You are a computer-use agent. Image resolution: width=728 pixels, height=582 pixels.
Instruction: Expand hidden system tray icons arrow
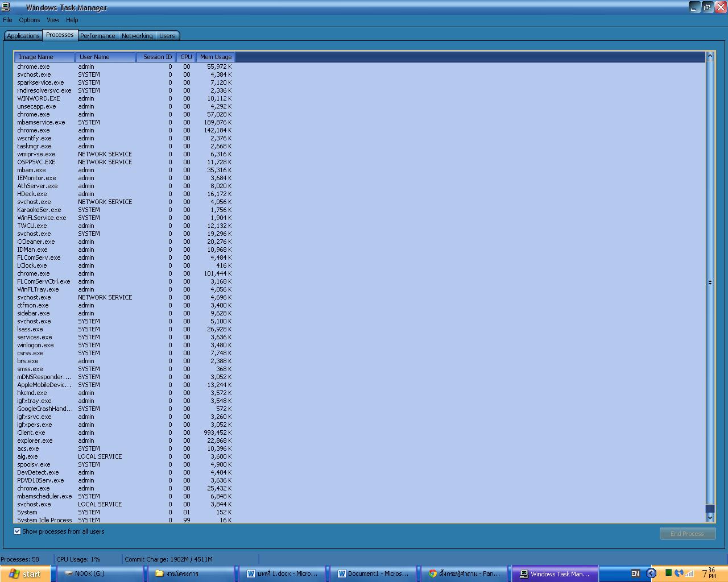[x=652, y=573]
